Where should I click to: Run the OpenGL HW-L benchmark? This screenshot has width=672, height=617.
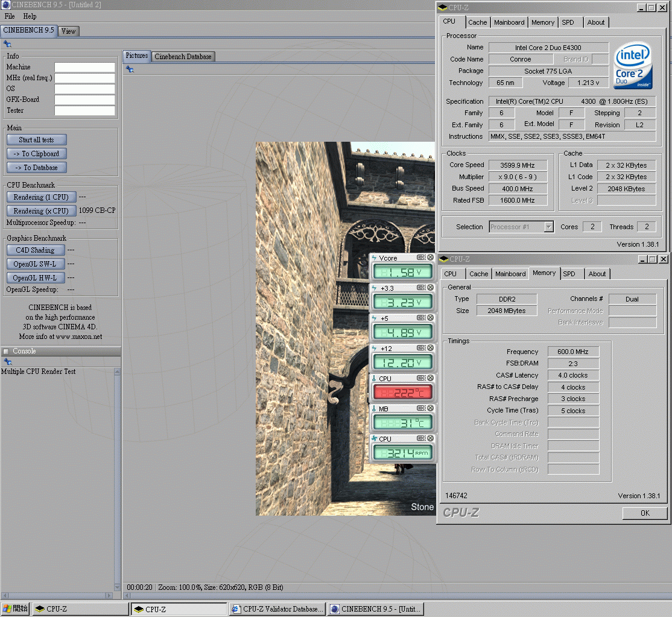pyautogui.click(x=36, y=277)
